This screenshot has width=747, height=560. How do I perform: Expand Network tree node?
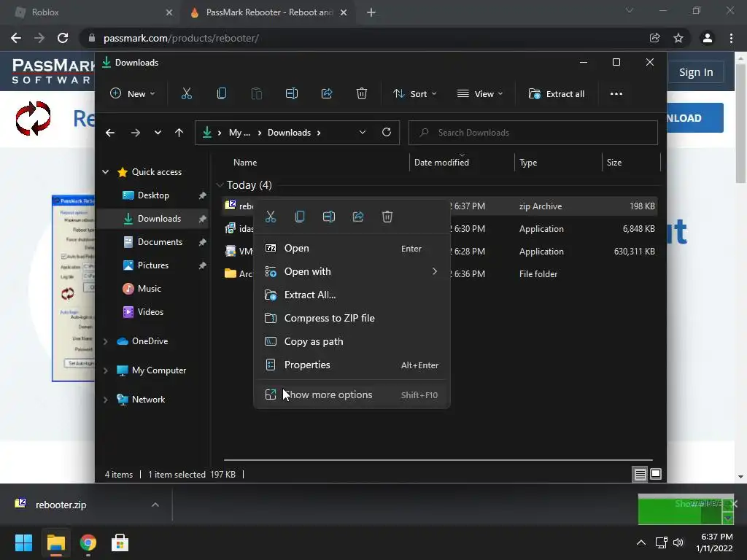point(105,400)
